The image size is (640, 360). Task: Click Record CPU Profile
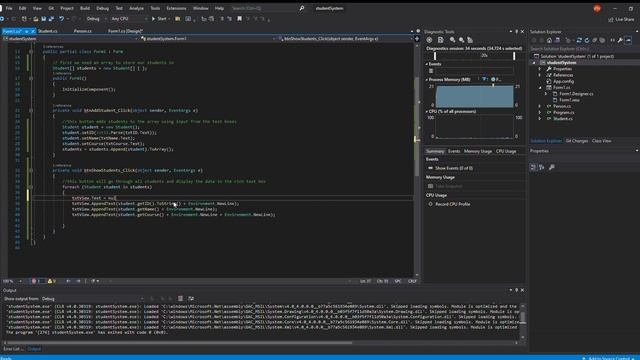point(449,204)
